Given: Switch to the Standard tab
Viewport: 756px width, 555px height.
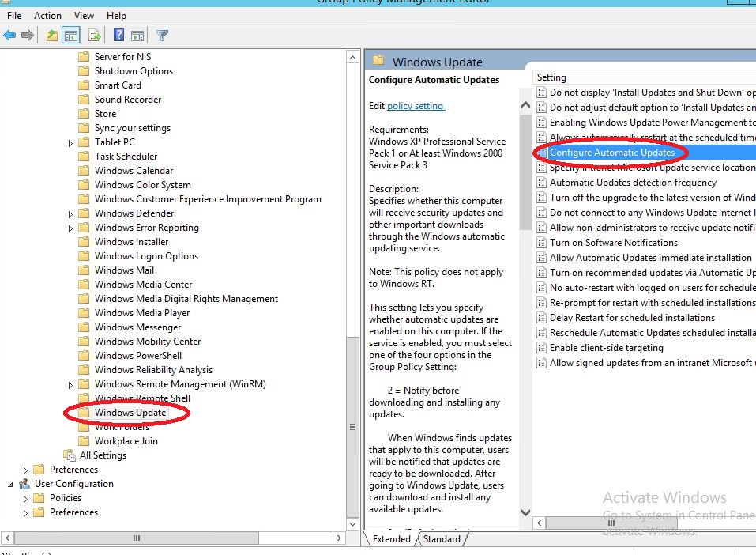Looking at the screenshot, I should [442, 539].
